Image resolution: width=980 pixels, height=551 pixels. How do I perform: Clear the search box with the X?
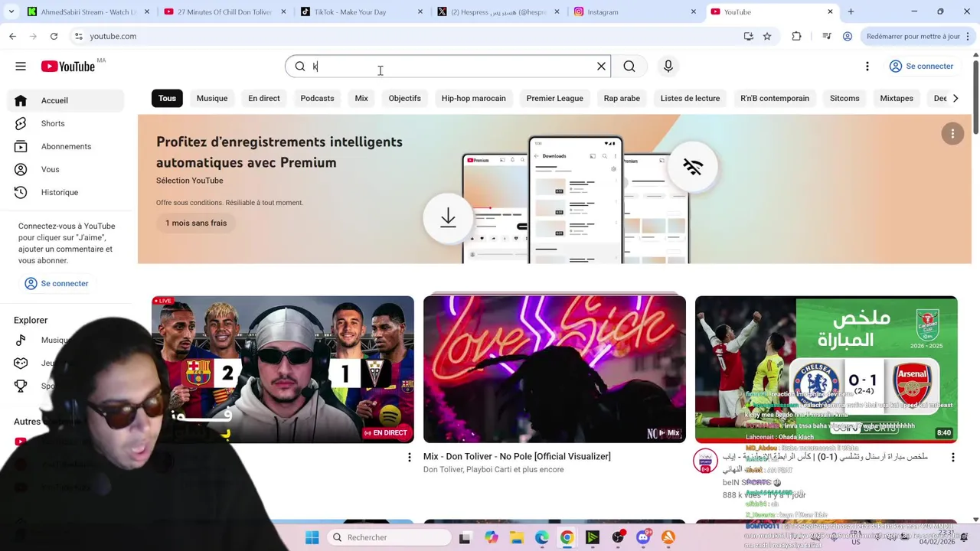602,67
